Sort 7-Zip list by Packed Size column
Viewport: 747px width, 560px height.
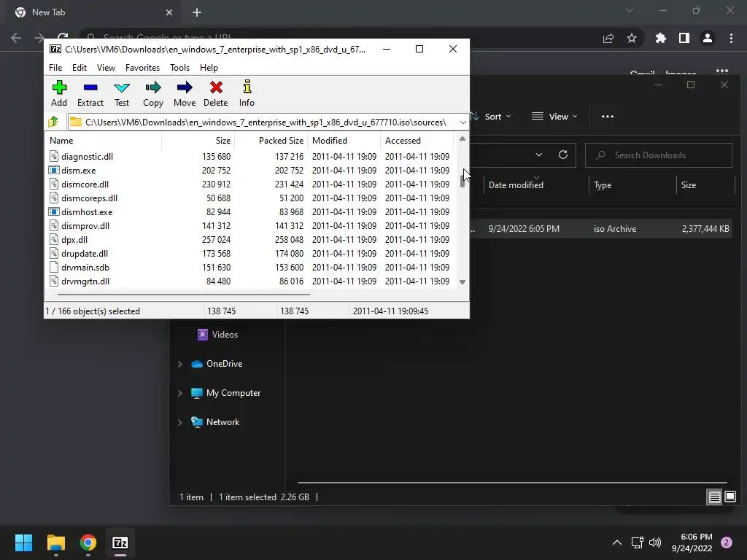click(x=271, y=141)
